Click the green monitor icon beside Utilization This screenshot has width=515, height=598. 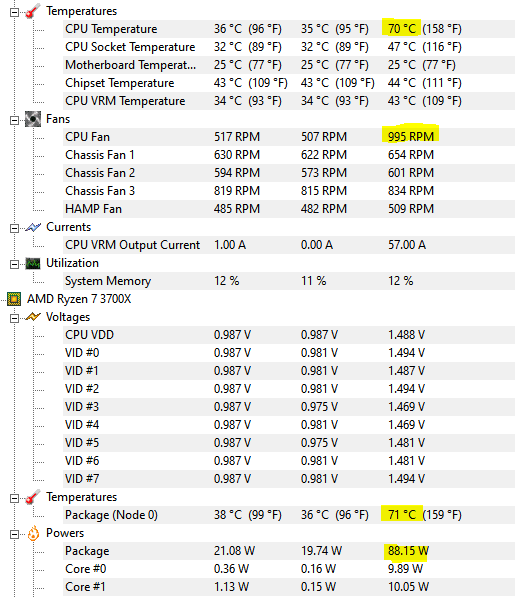(x=33, y=263)
